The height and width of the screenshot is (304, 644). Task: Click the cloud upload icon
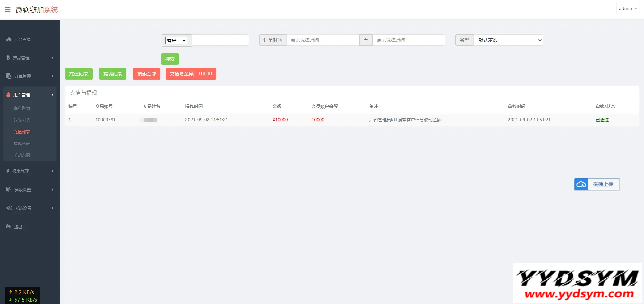tap(581, 184)
